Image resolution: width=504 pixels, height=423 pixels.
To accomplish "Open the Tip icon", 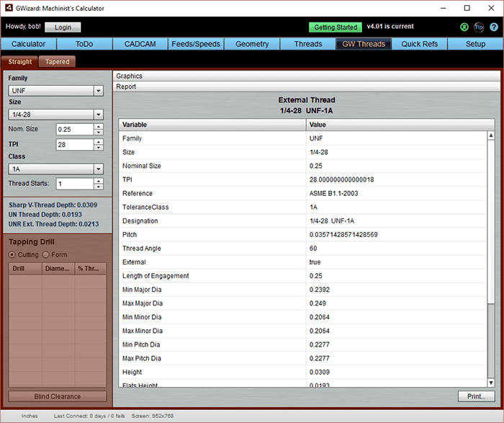I will click(479, 27).
